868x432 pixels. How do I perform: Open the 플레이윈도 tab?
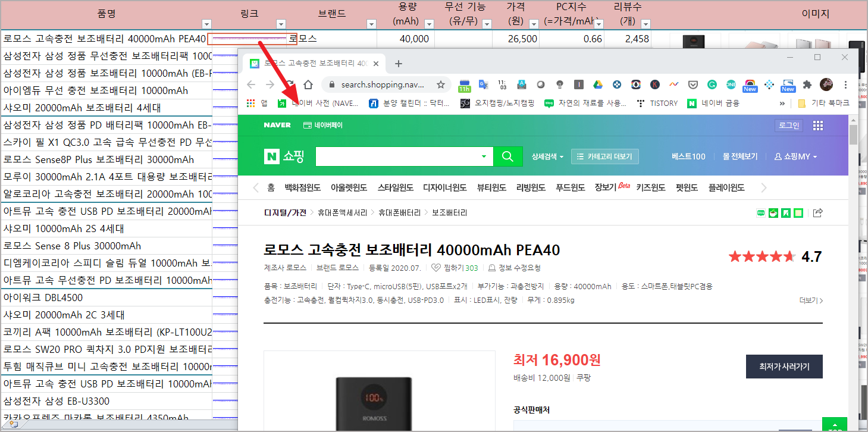(726, 187)
